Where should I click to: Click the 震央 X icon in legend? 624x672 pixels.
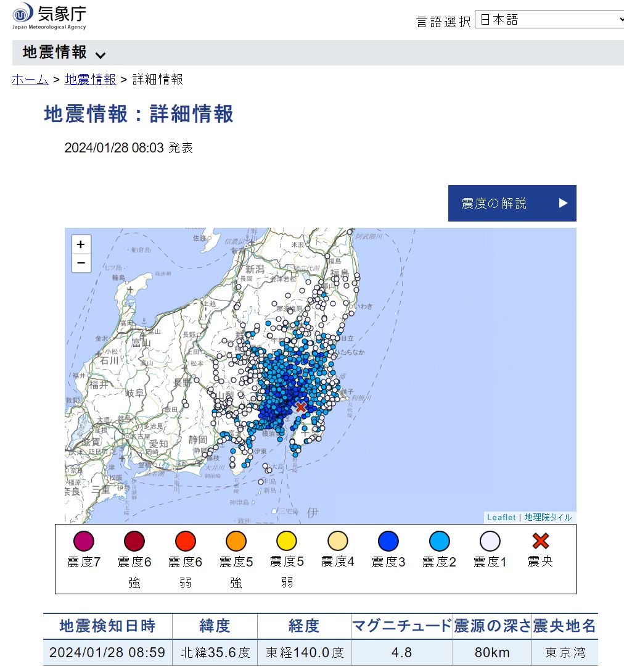coord(540,541)
